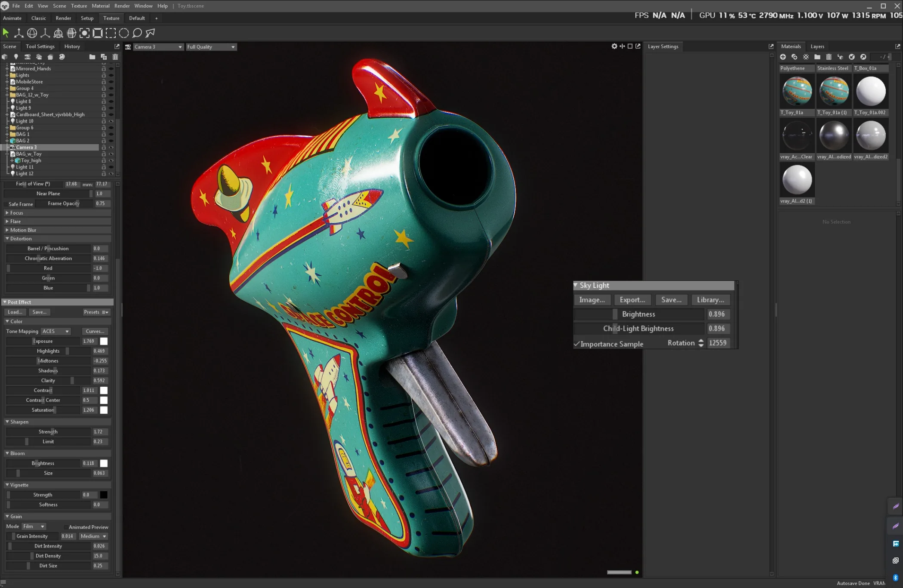Activate the rotate gizmo tool
This screenshot has height=588, width=903.
click(x=32, y=33)
